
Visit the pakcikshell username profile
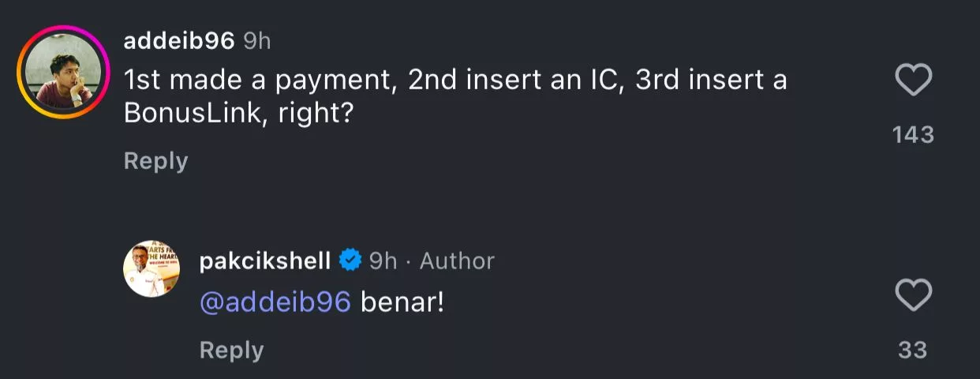[265, 261]
